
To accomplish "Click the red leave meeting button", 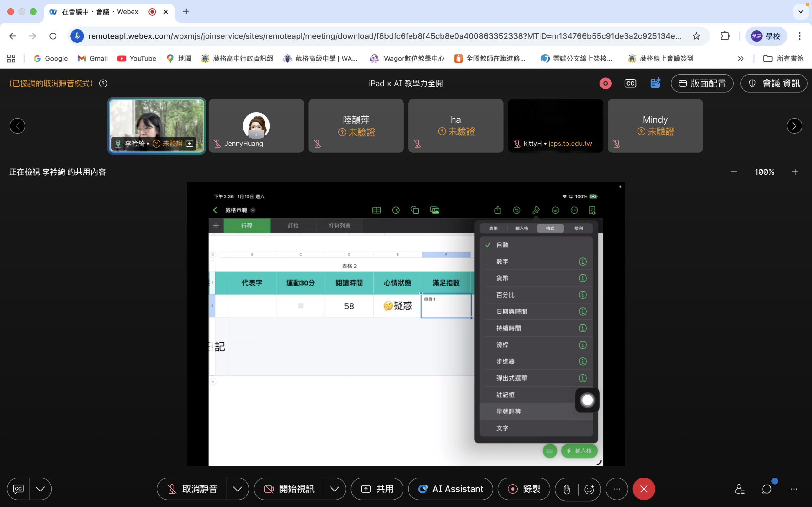I will point(644,489).
